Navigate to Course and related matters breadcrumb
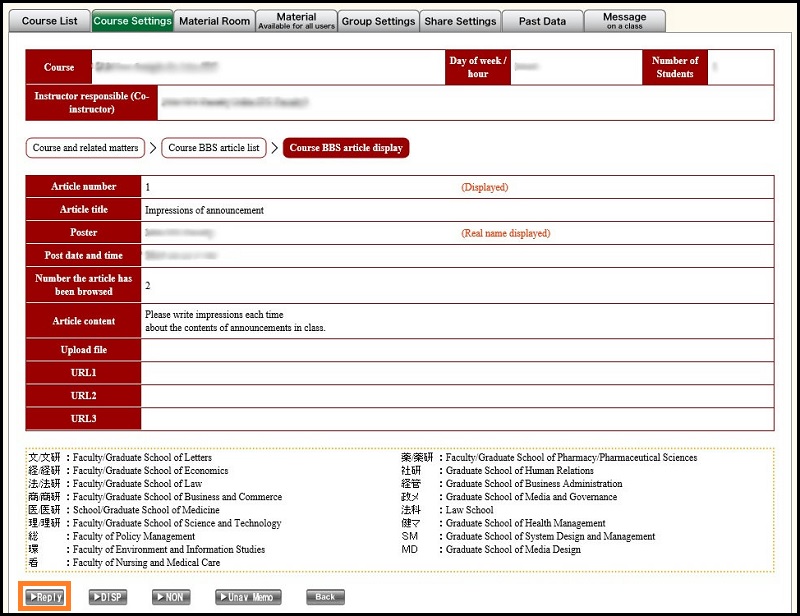Screen dimensions: 800x616 (86, 148)
